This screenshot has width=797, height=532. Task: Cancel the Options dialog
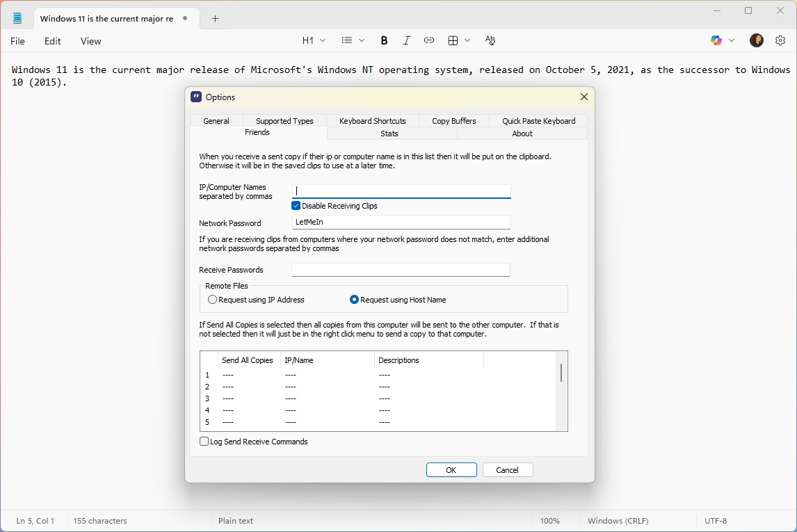[x=508, y=470]
